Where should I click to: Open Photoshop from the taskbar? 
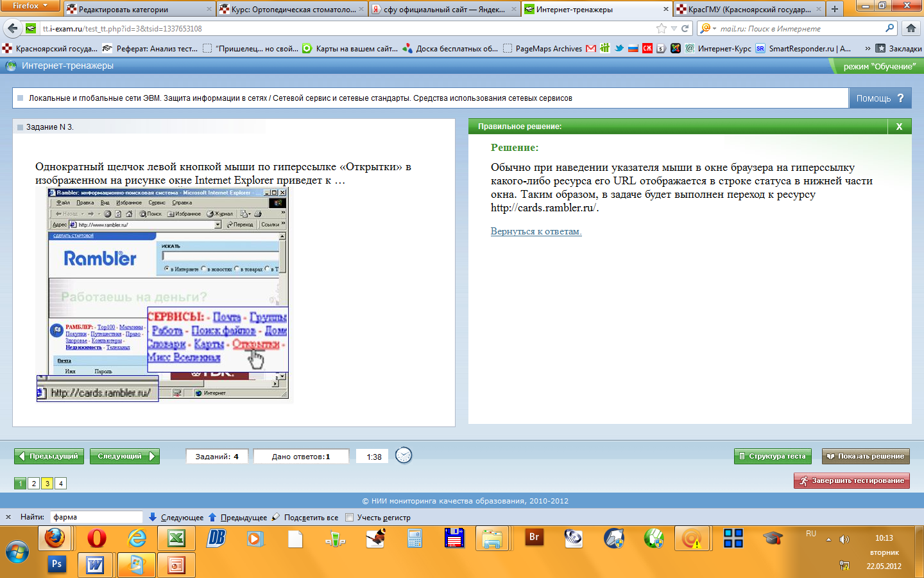click(56, 565)
